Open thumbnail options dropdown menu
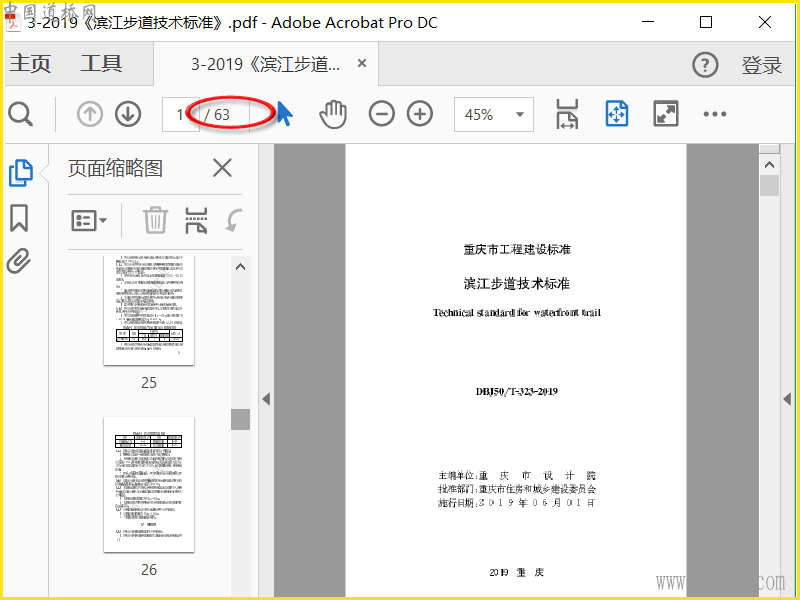Image resolution: width=800 pixels, height=600 pixels. (89, 221)
